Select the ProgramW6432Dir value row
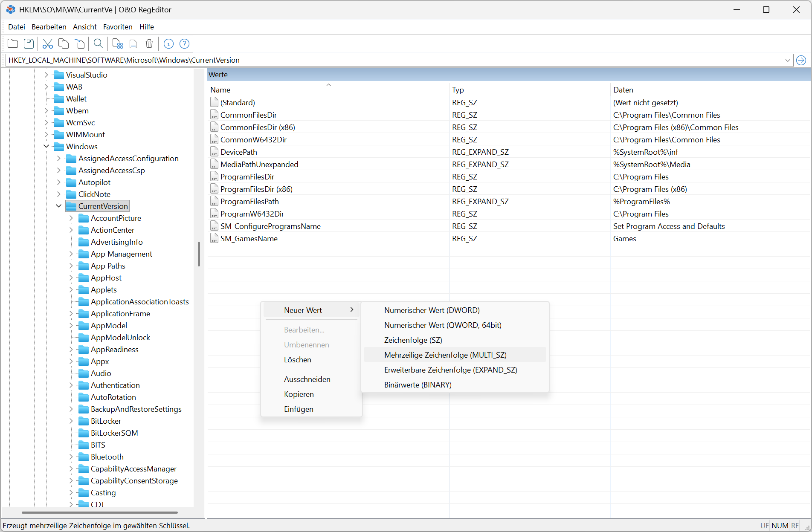This screenshot has width=812, height=532. (509, 214)
